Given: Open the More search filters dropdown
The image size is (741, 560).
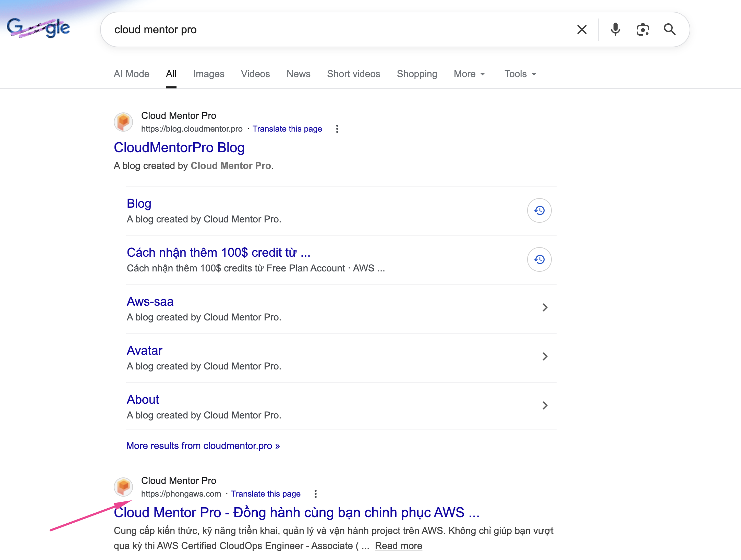Looking at the screenshot, I should [469, 74].
